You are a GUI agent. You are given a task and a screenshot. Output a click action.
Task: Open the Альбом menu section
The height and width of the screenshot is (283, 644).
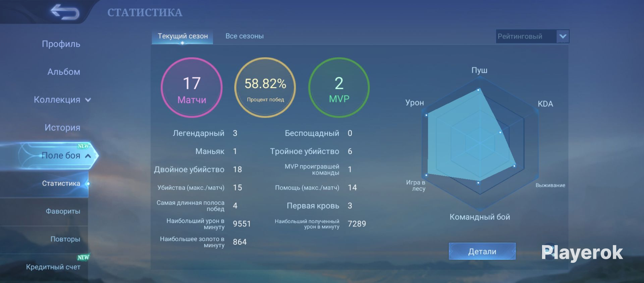pos(64,72)
